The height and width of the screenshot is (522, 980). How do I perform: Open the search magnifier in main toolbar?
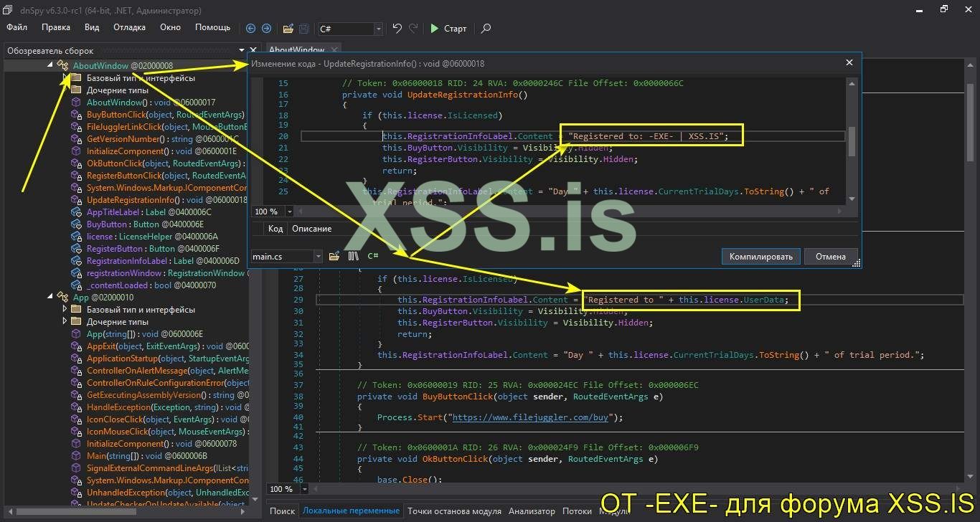[486, 29]
